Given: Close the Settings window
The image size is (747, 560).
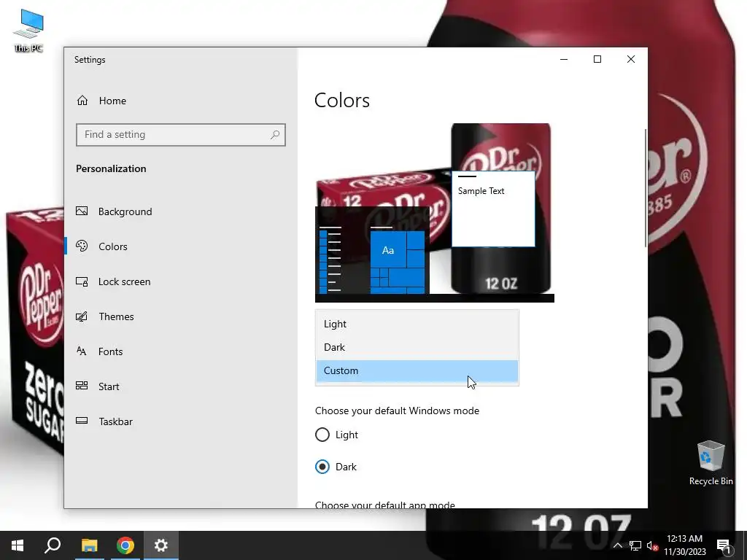Looking at the screenshot, I should coord(631,59).
